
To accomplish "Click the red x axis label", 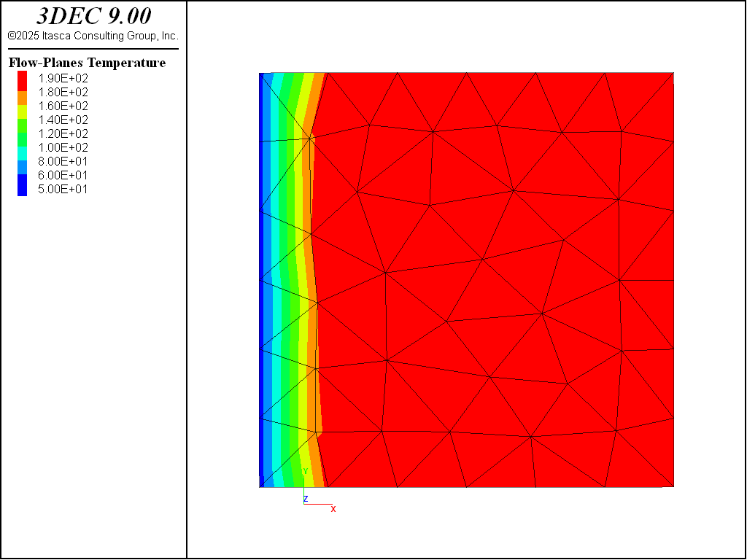I will [x=333, y=509].
